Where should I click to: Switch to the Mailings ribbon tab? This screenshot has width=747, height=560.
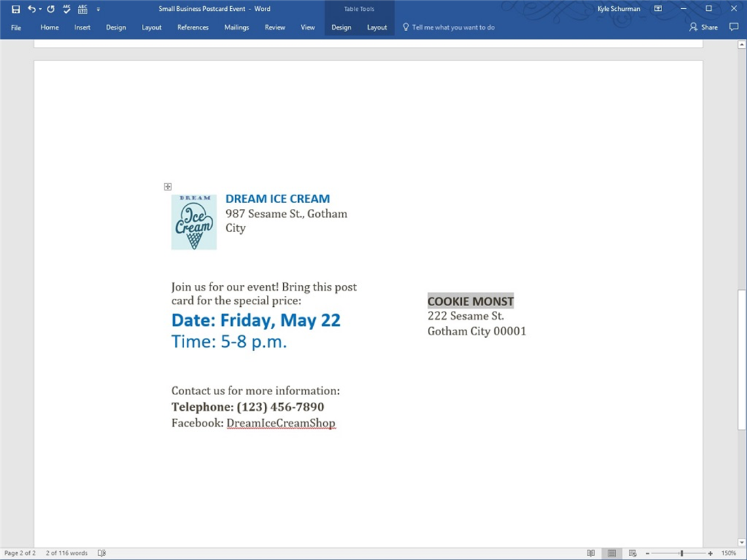pos(236,27)
